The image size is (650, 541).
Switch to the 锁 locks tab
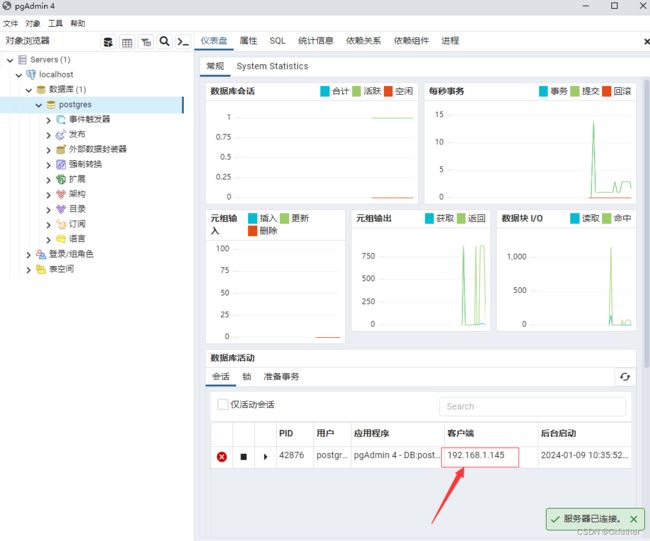247,376
